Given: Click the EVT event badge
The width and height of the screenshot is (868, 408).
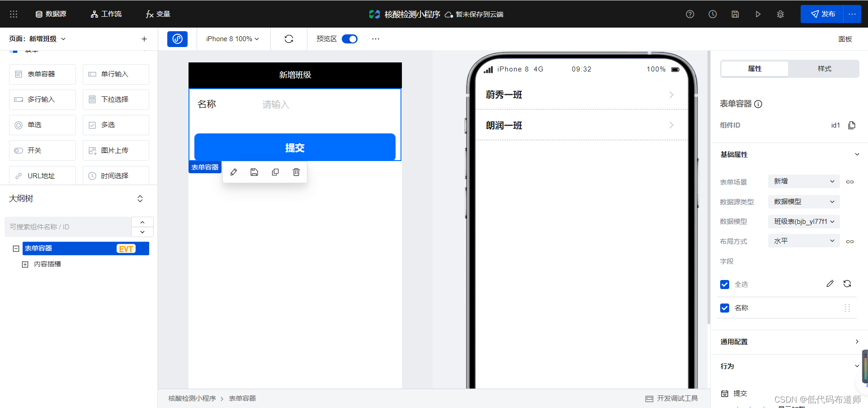Looking at the screenshot, I should click(x=126, y=249).
